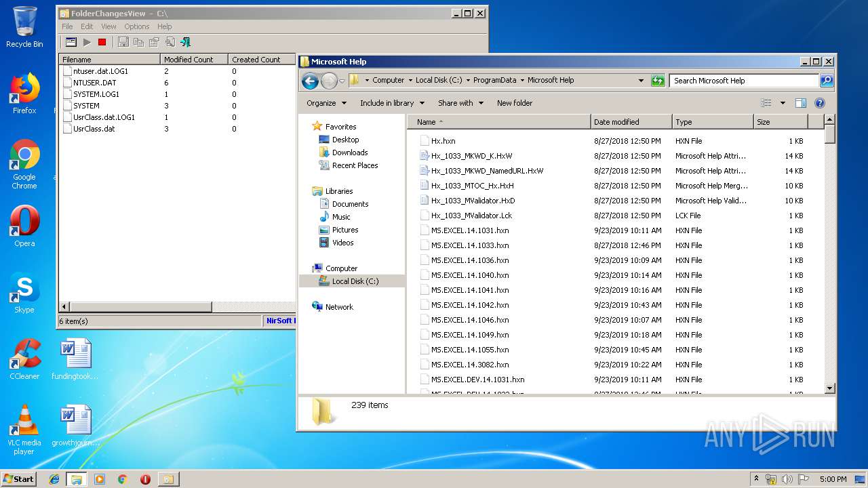Select Skype desktop shortcut
The image size is (868, 488).
24,293
